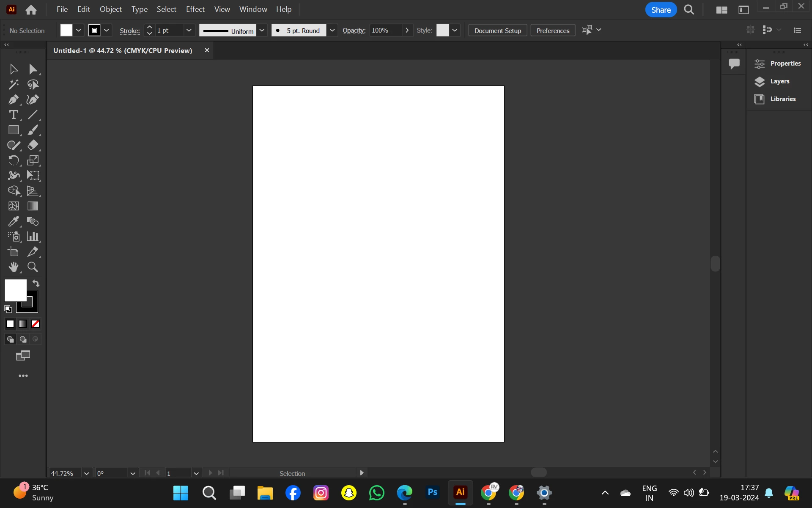Expand the zoom level dropdown
Viewport: 812px width, 508px height.
tap(86, 473)
